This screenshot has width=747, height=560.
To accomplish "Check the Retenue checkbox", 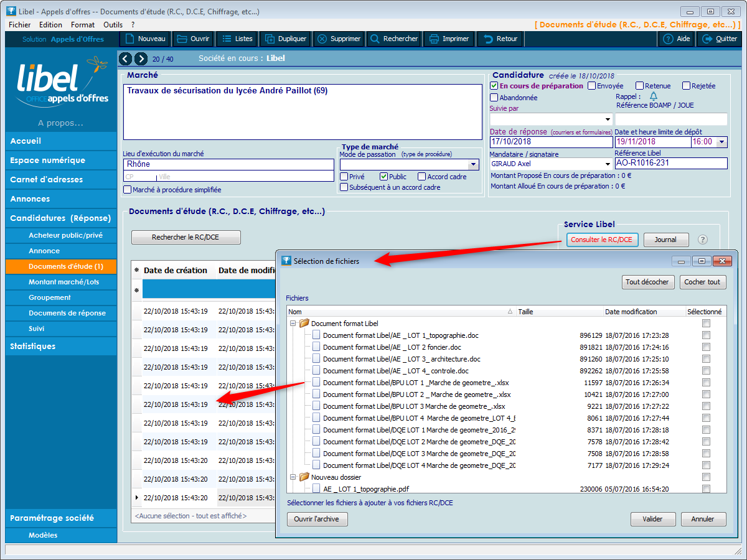I will point(639,86).
